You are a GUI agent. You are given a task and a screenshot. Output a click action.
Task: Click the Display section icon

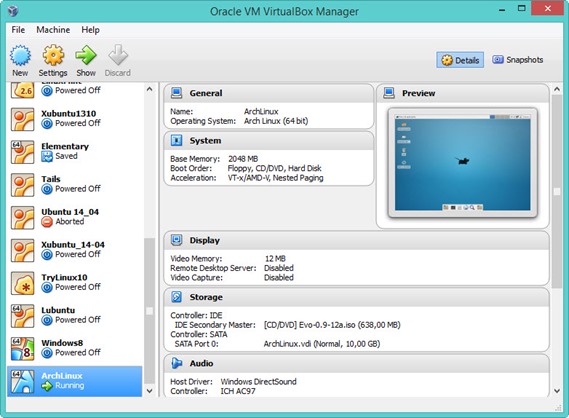tap(176, 240)
